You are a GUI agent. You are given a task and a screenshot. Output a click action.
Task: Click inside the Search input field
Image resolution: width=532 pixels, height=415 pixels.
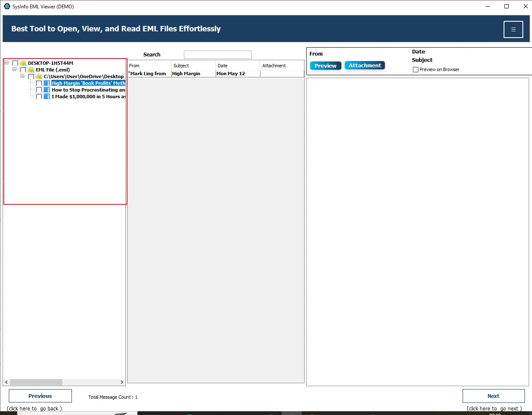coord(217,54)
